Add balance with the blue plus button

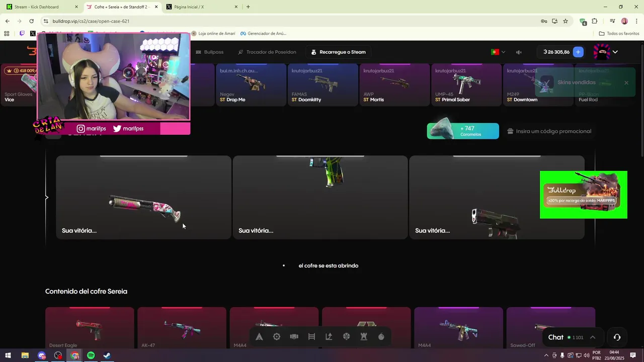coord(578,52)
